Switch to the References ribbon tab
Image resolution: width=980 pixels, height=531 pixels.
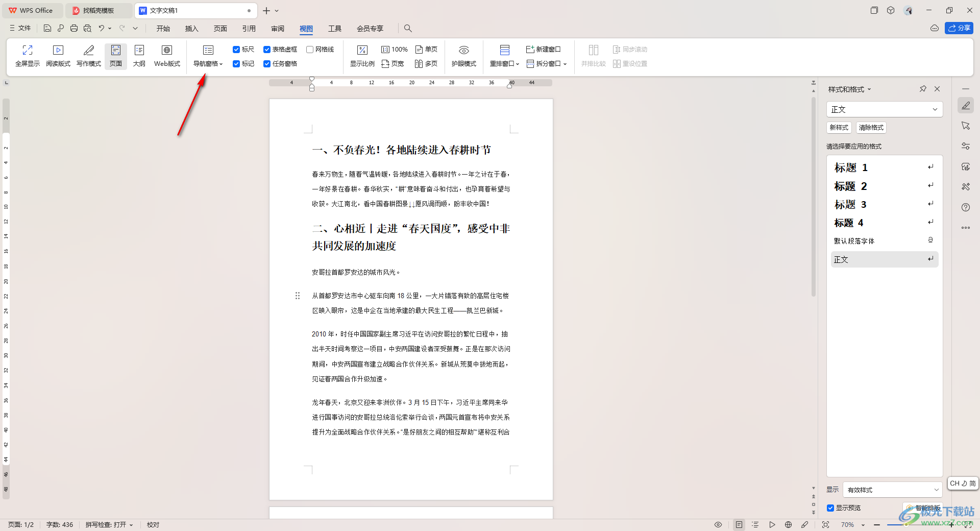249,29
